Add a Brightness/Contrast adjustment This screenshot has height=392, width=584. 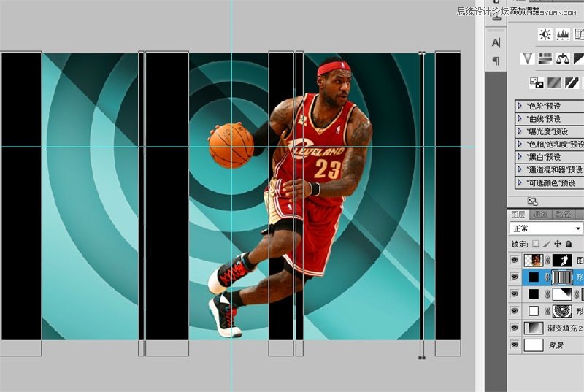[545, 34]
